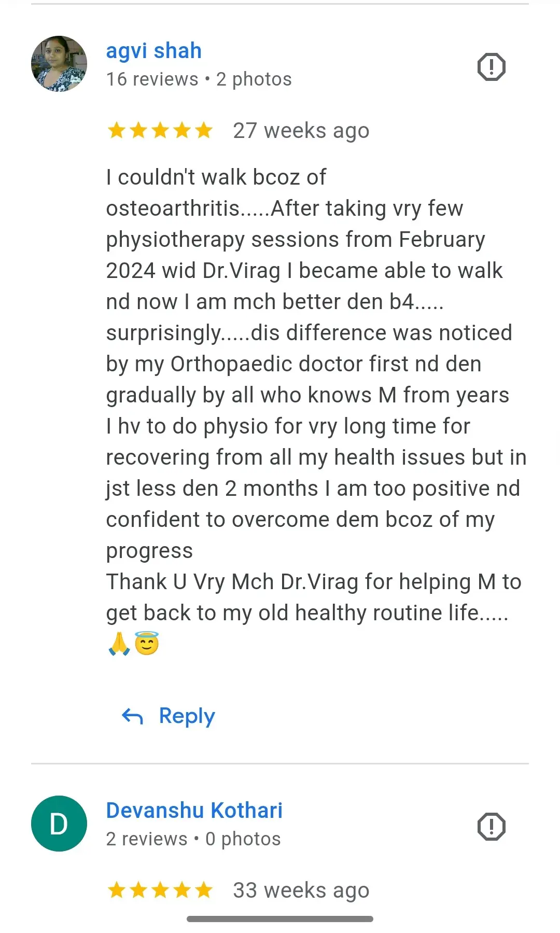Click the last star of Devanshu's rating

tap(204, 890)
